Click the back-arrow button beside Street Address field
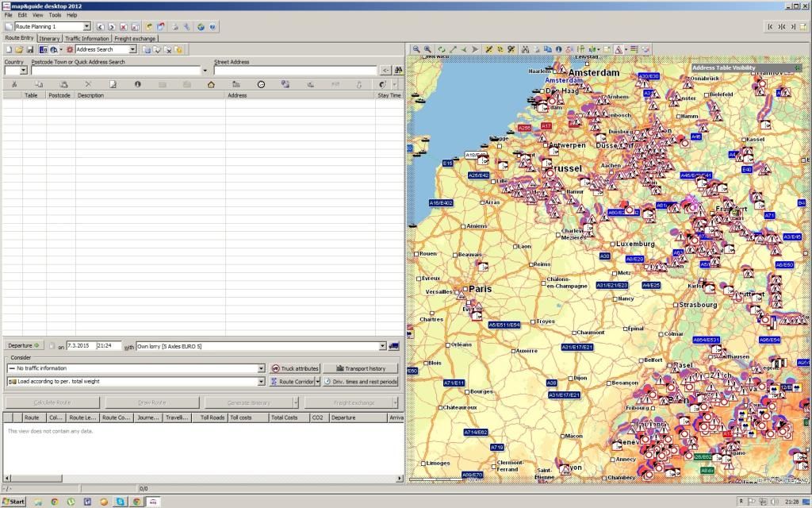Viewport: 812px width, 508px height. tap(385, 70)
